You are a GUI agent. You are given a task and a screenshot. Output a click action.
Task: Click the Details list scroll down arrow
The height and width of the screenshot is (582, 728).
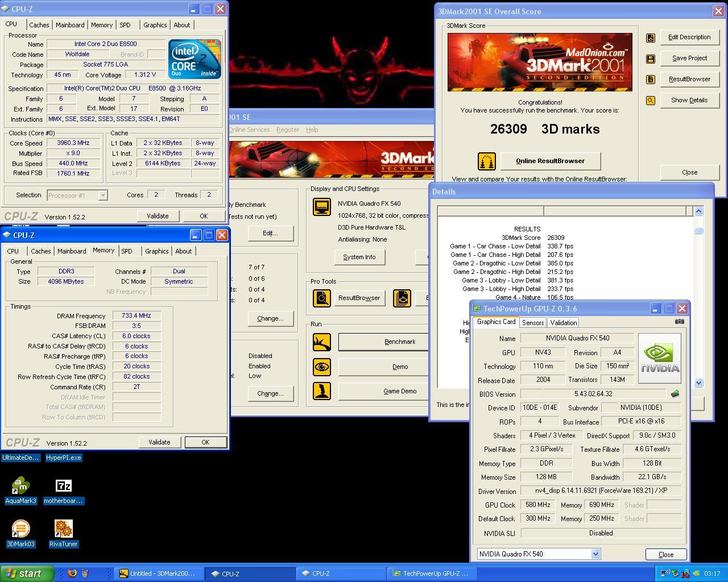pos(699,383)
